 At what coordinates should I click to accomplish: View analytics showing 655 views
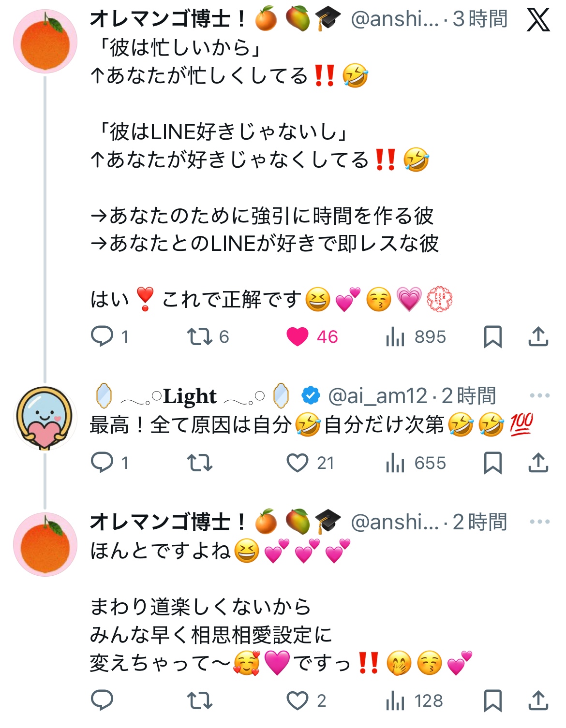pos(395,463)
